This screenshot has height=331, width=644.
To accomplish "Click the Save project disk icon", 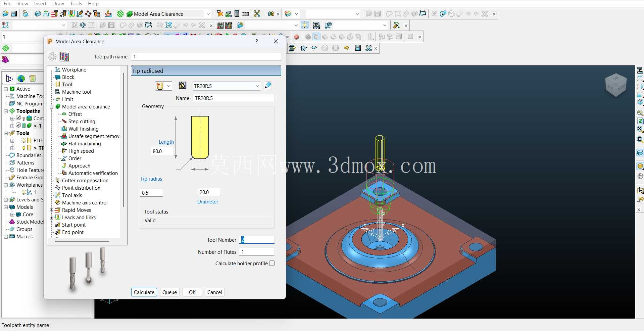I will (x=14, y=14).
